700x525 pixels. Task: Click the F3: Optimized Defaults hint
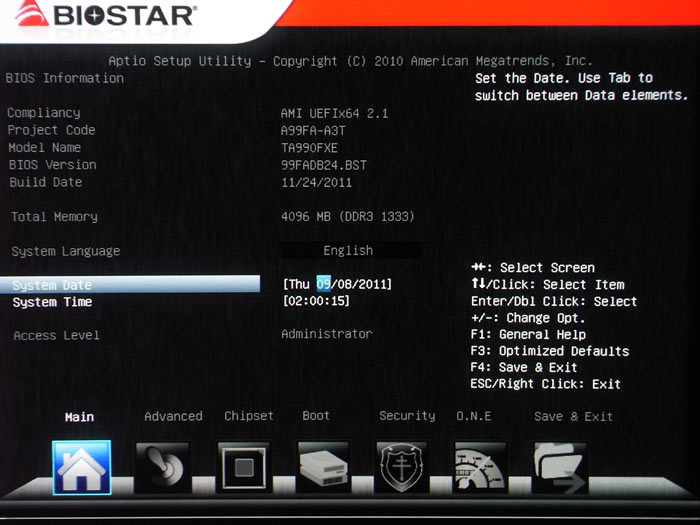click(550, 351)
